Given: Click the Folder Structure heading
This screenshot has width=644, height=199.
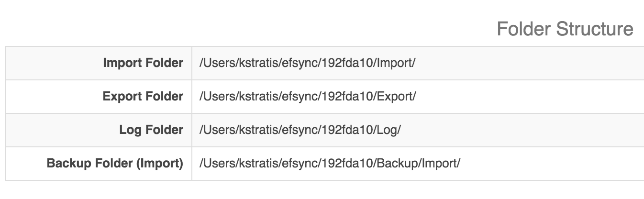Looking at the screenshot, I should point(565,29).
